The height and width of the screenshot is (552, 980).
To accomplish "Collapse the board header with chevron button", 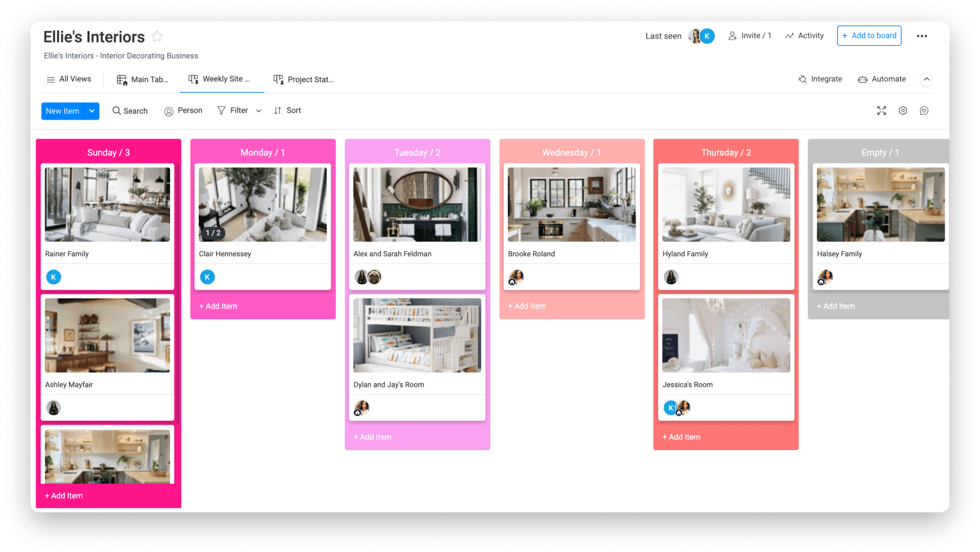I will pos(926,79).
